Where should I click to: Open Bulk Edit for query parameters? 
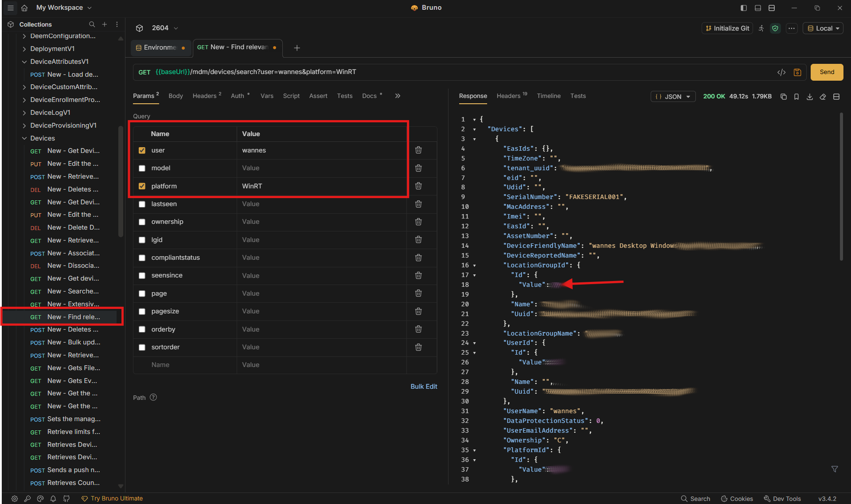click(424, 387)
